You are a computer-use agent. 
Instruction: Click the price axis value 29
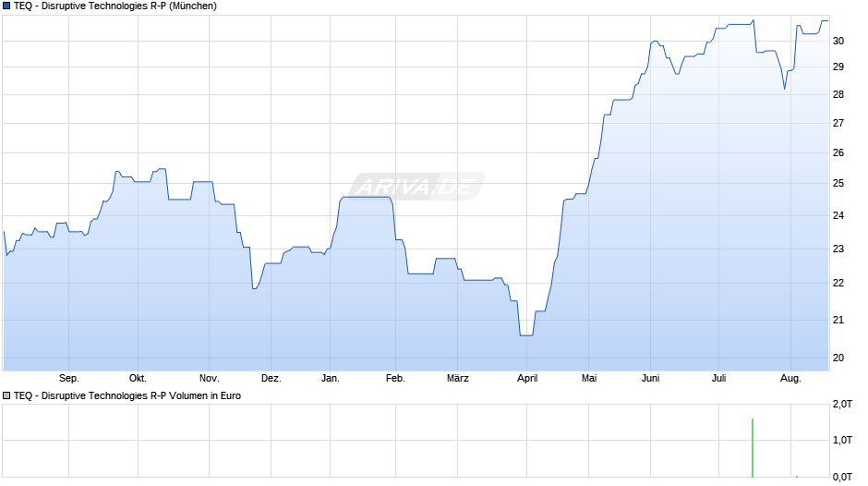click(838, 67)
